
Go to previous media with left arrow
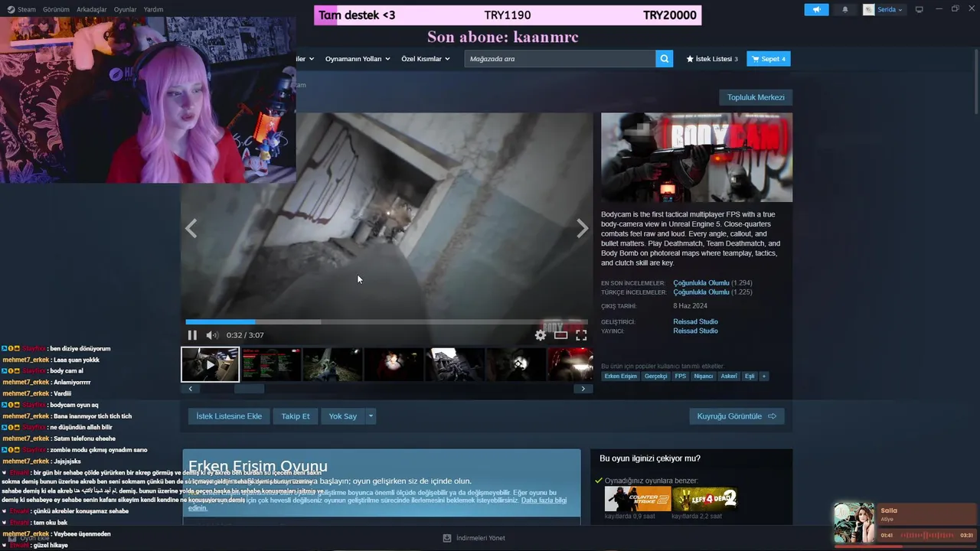[191, 228]
